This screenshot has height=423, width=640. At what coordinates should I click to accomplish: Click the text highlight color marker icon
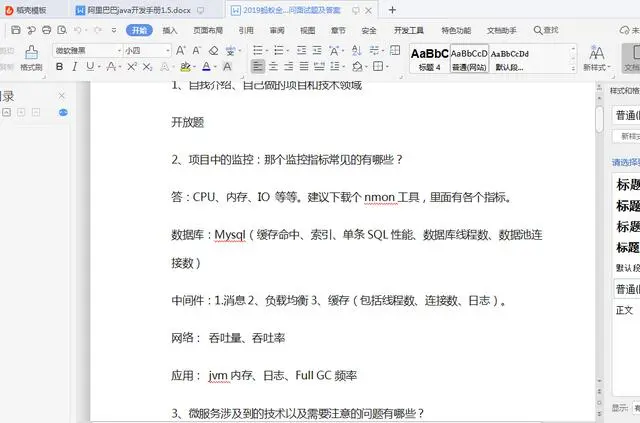(x=185, y=67)
